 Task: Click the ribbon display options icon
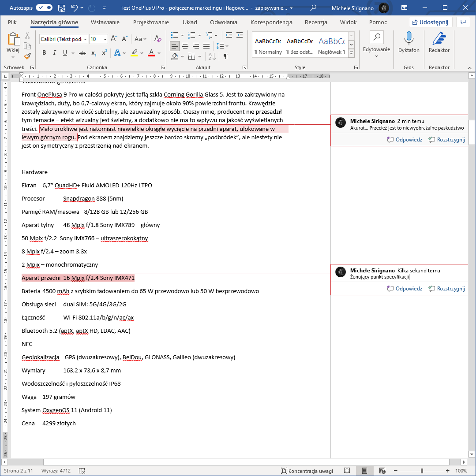404,7
